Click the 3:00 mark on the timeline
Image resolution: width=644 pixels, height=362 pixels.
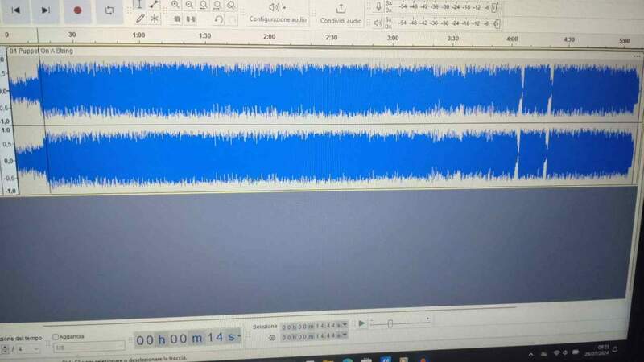(x=393, y=38)
